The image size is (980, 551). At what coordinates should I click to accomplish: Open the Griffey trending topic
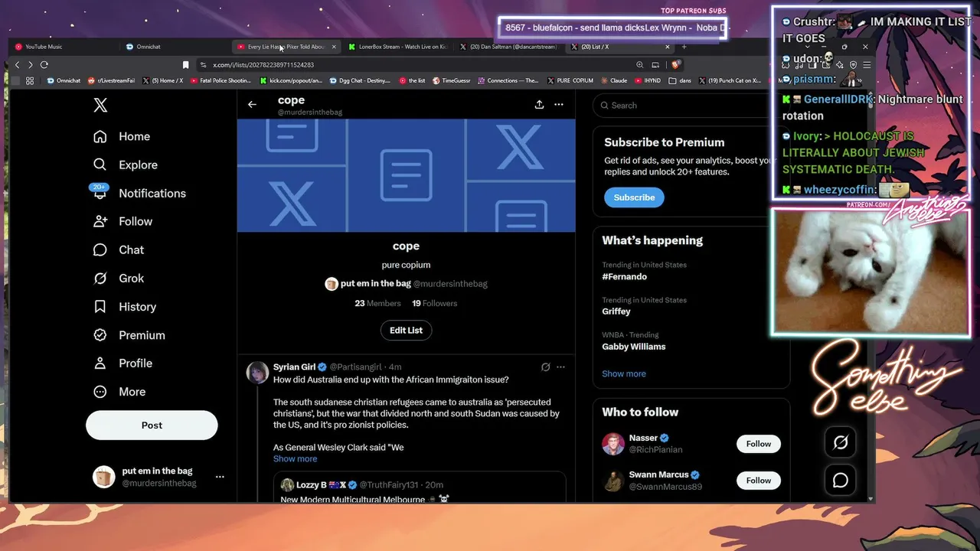coord(616,311)
